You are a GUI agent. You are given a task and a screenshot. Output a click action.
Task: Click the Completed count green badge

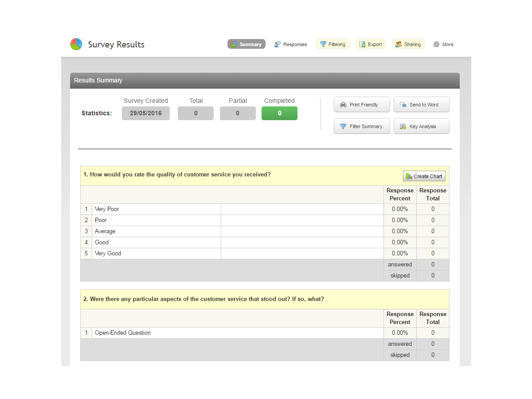pos(279,113)
